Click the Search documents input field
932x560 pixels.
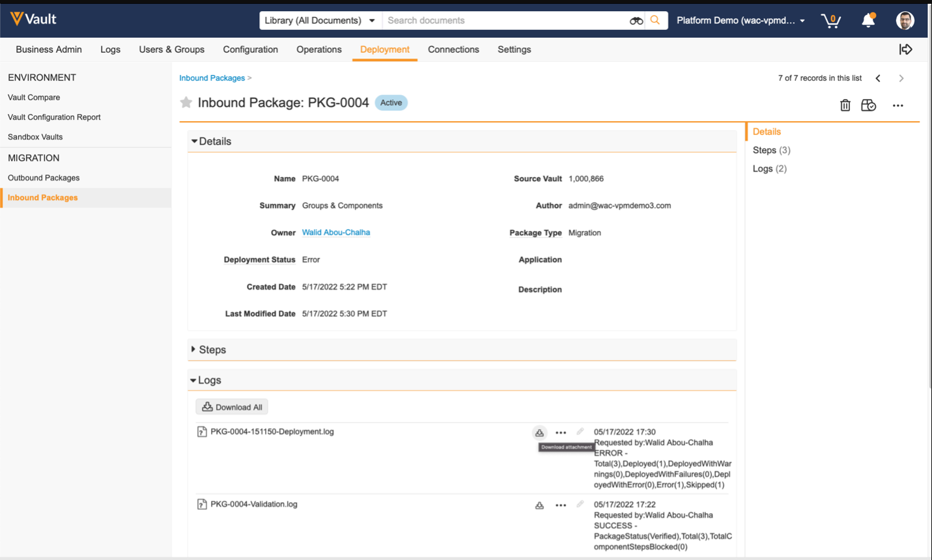click(x=505, y=21)
